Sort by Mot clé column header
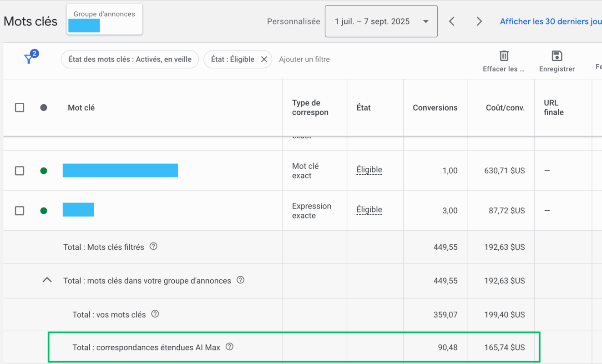 [x=81, y=107]
